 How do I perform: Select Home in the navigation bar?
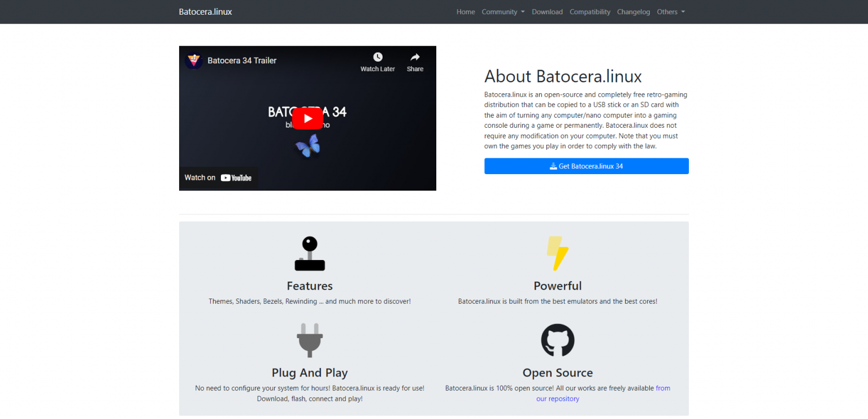click(x=465, y=11)
